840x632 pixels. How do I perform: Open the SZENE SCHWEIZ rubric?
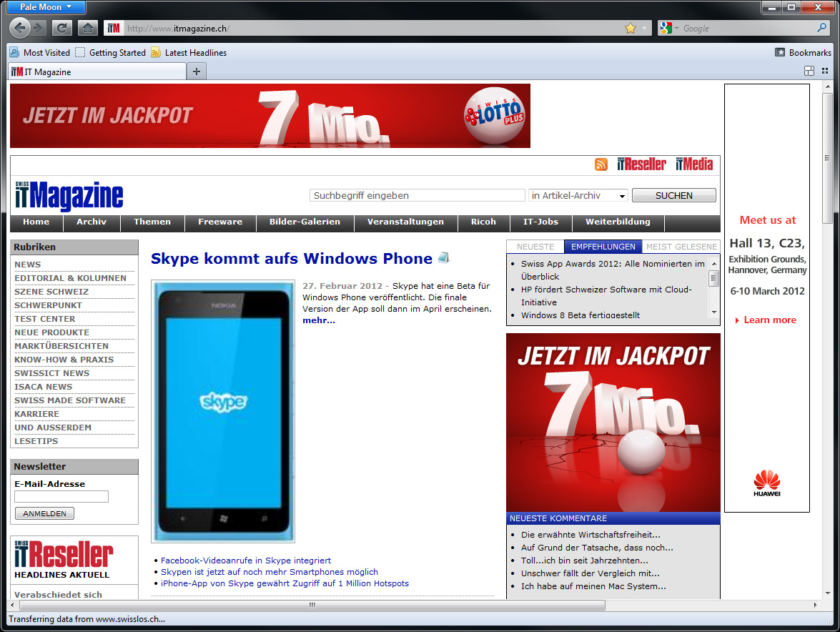pos(51,292)
